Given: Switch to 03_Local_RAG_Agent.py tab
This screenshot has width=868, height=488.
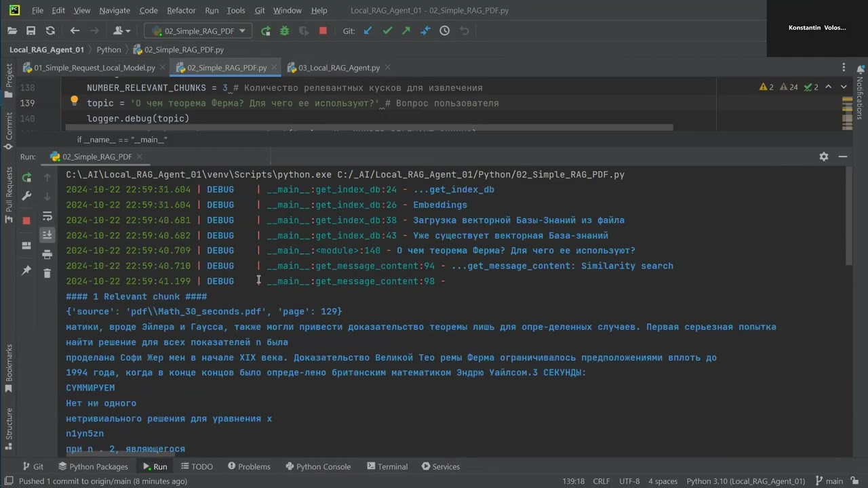Looking at the screenshot, I should [x=338, y=68].
